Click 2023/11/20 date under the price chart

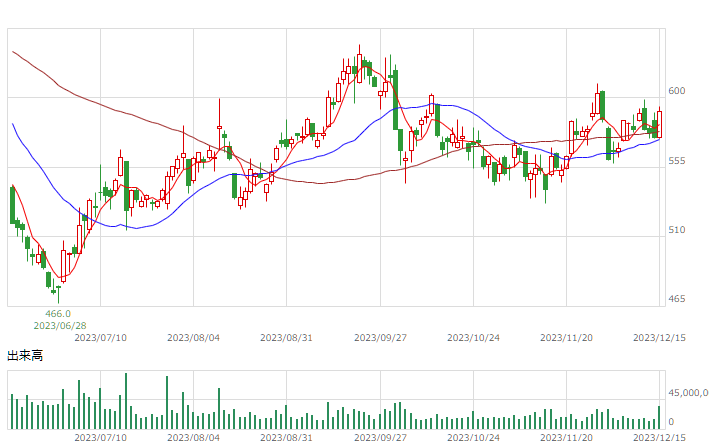tap(566, 338)
